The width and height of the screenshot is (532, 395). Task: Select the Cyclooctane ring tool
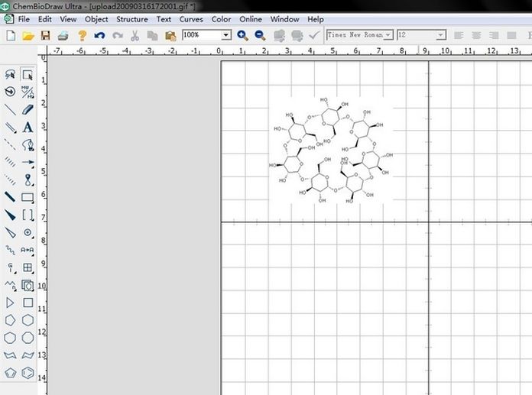pyautogui.click(x=28, y=338)
